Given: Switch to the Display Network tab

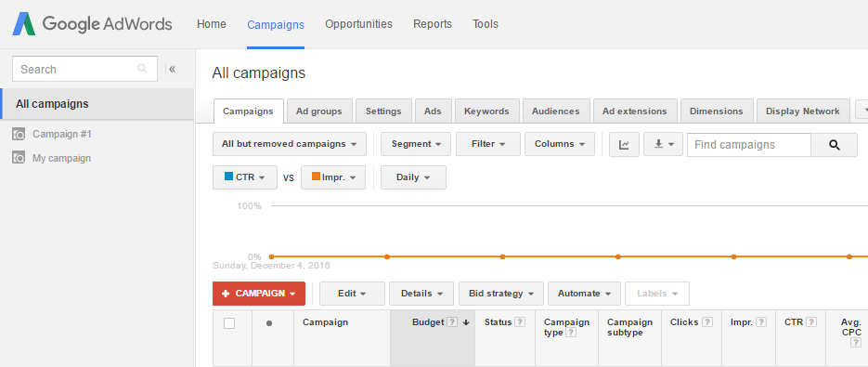Looking at the screenshot, I should pos(803,111).
